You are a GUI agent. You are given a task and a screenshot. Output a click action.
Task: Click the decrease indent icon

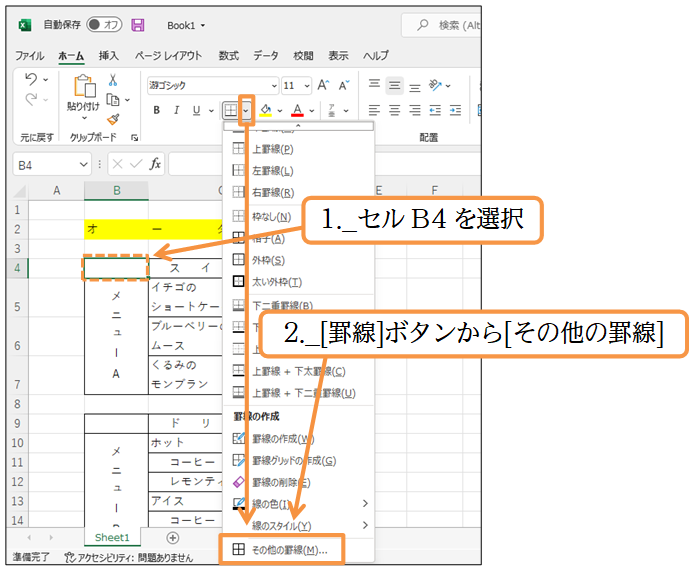point(435,110)
